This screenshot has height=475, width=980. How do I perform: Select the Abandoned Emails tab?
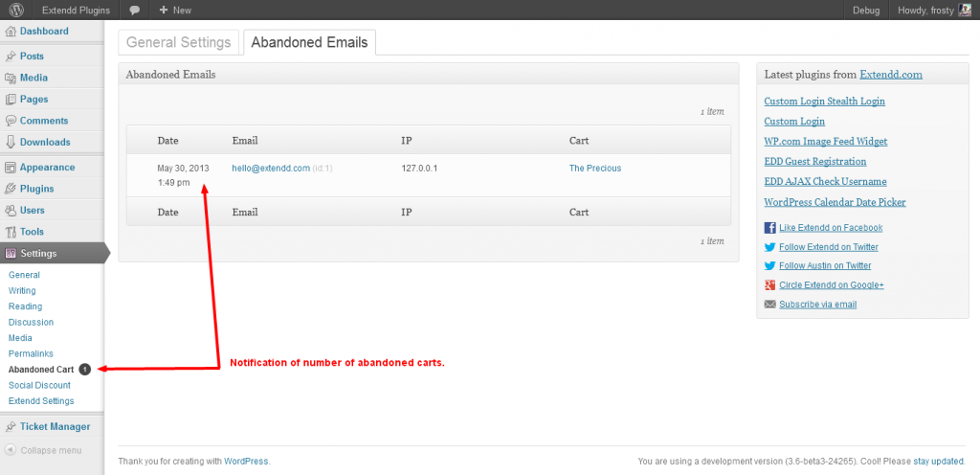click(x=310, y=42)
